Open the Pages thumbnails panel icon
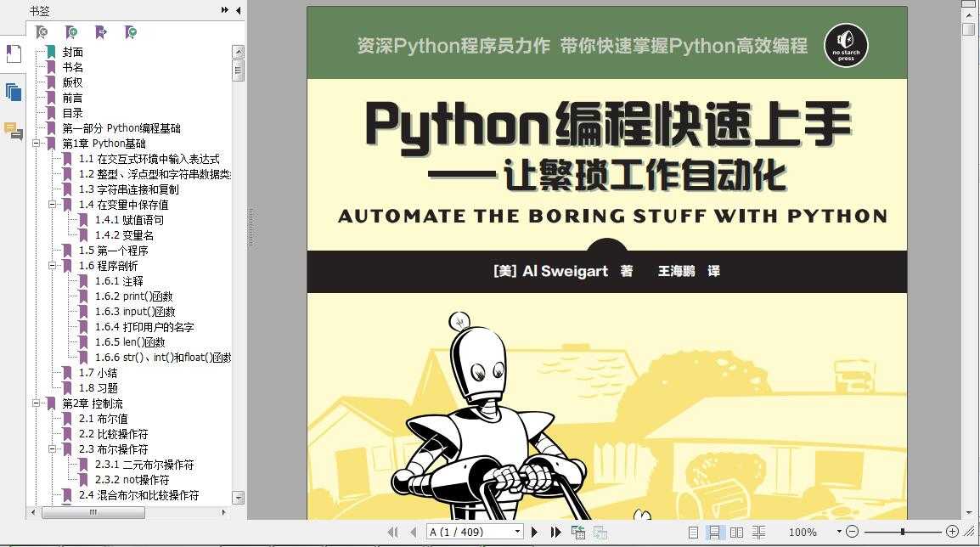Image resolution: width=980 pixels, height=547 pixels. click(x=13, y=92)
